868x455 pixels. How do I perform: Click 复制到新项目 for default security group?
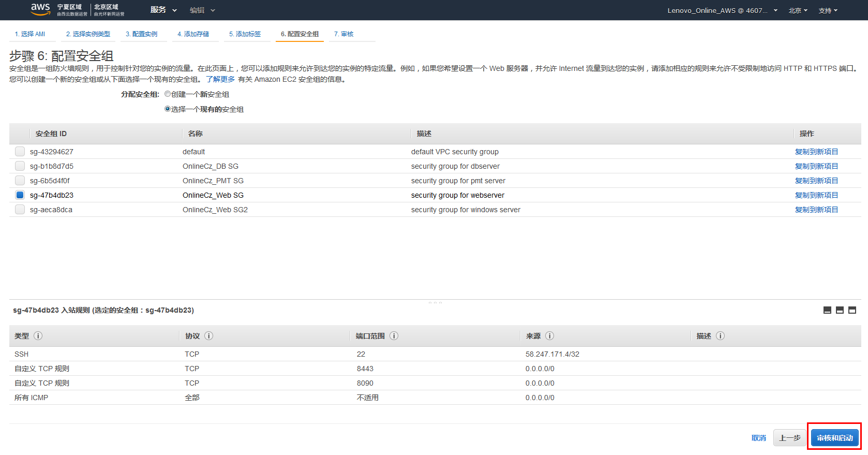click(x=816, y=152)
